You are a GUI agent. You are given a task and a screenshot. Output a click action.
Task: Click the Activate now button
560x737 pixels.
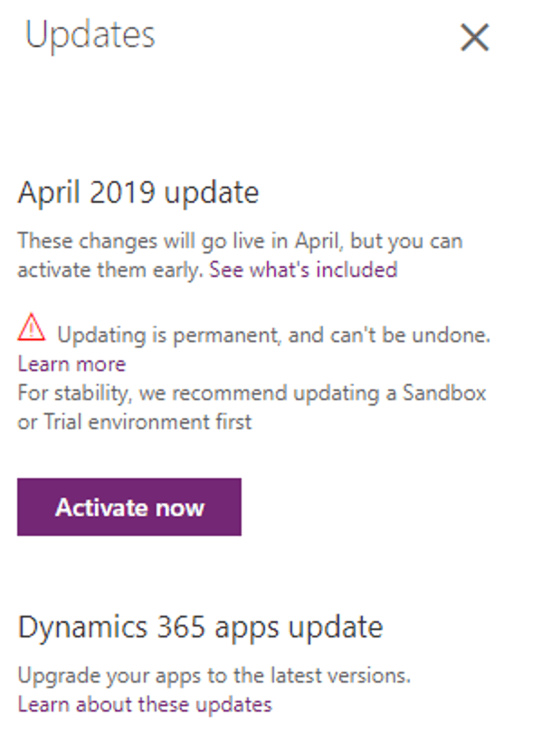[129, 507]
